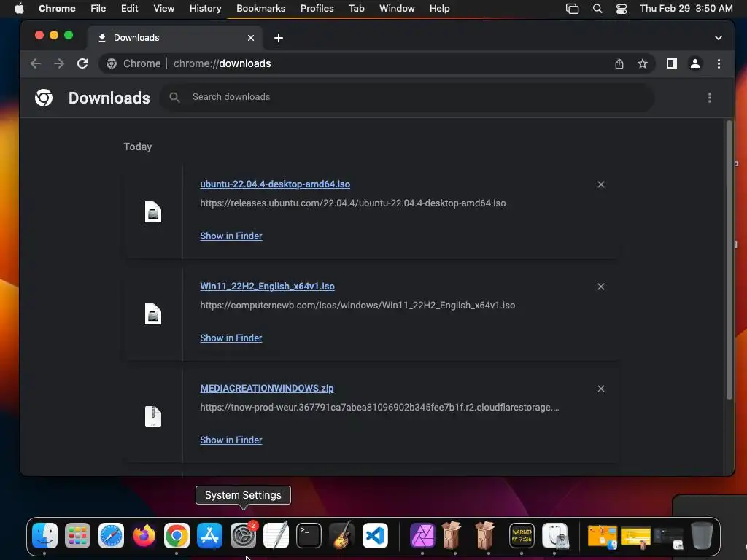Click the forward navigation arrow
747x560 pixels.
click(x=59, y=63)
